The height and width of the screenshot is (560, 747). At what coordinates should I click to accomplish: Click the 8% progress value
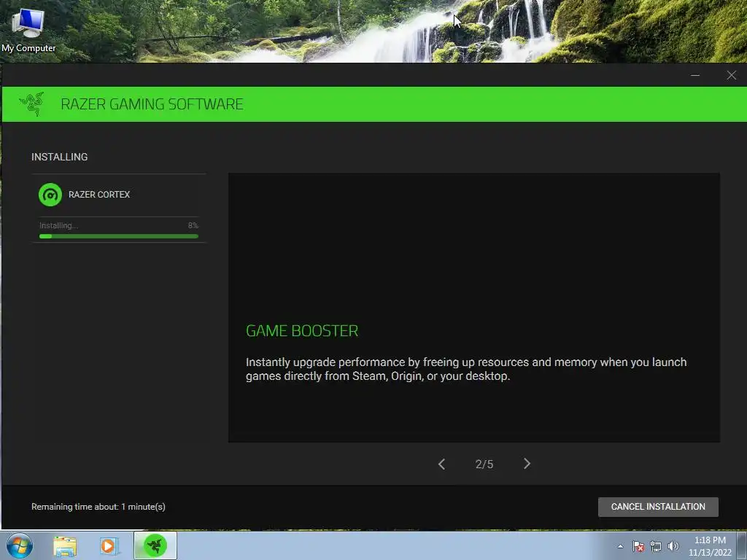point(193,225)
